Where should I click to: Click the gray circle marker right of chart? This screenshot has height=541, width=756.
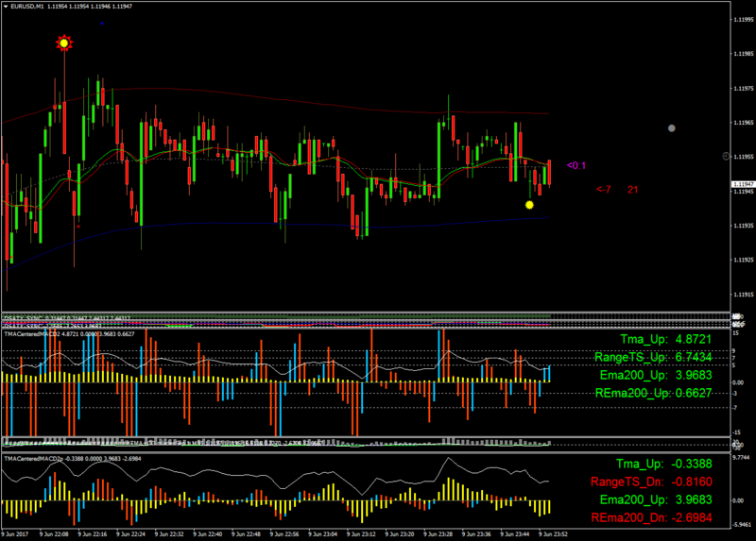point(672,128)
